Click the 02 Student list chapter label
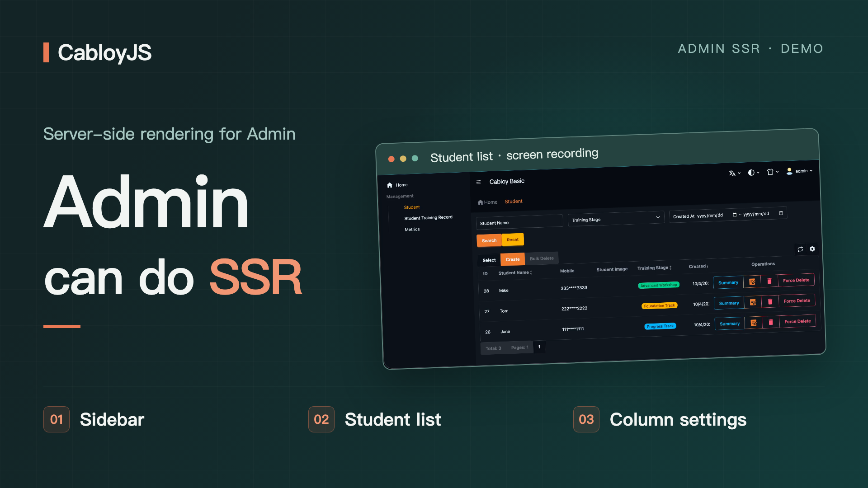This screenshot has height=488, width=868. point(375,419)
